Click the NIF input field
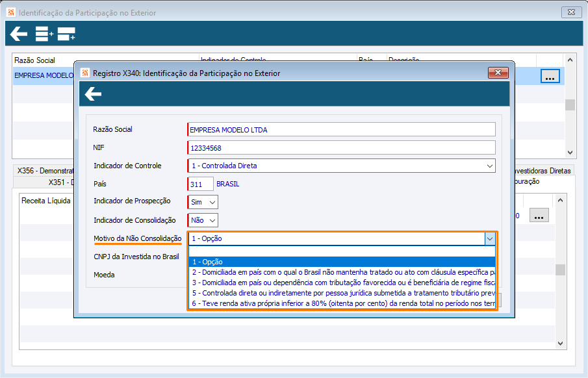The height and width of the screenshot is (378, 588). (x=341, y=147)
